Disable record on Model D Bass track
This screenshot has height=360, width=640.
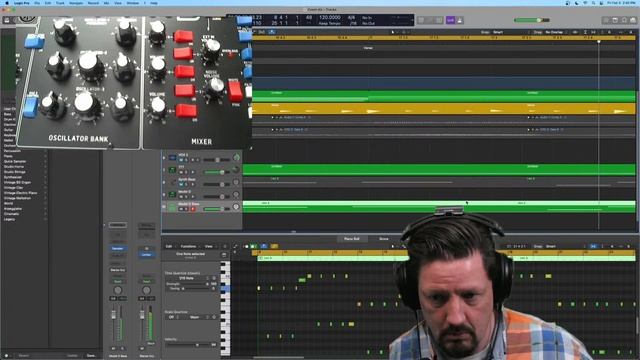(193, 209)
